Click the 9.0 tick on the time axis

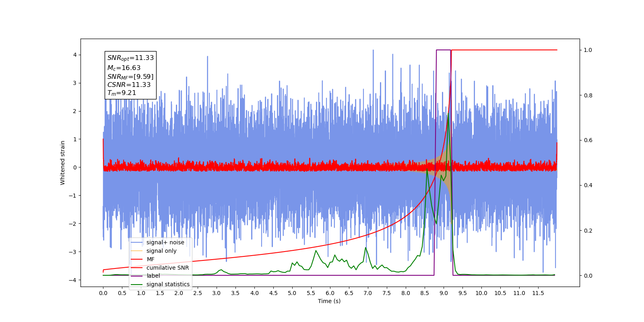pyautogui.click(x=444, y=293)
